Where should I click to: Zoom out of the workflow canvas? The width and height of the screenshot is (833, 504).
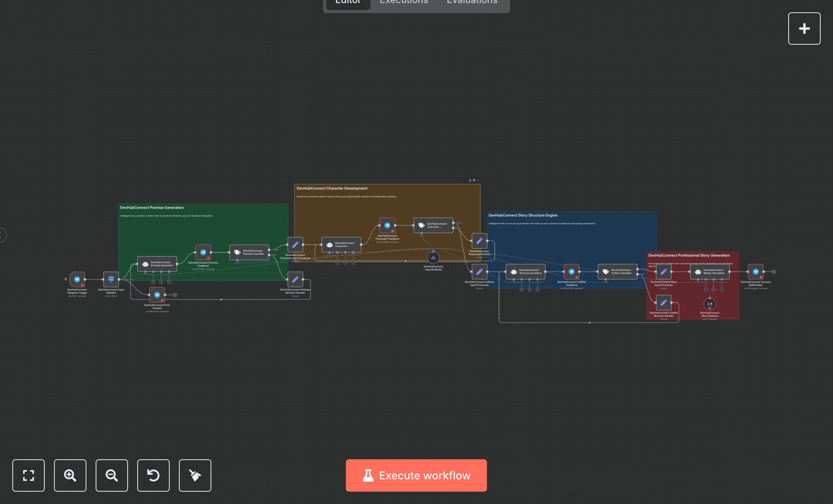click(112, 475)
